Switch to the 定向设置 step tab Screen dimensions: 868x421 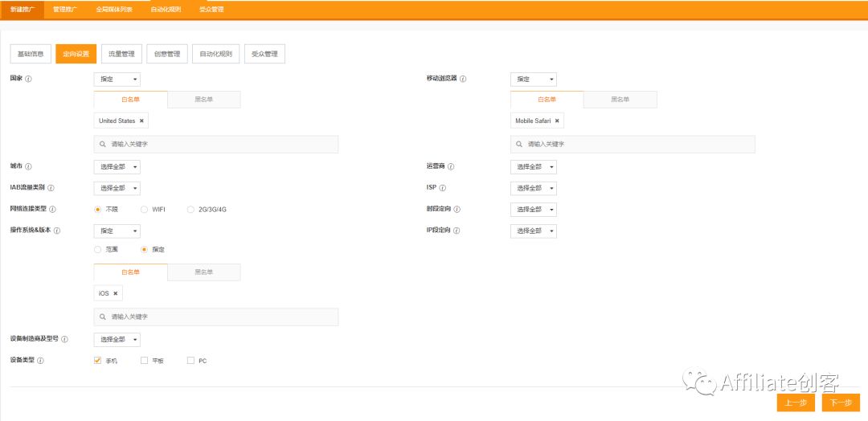click(x=76, y=54)
